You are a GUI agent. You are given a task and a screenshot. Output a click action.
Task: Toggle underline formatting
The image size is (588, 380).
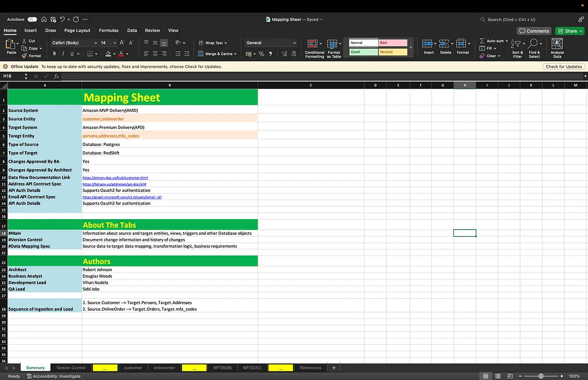(x=72, y=54)
